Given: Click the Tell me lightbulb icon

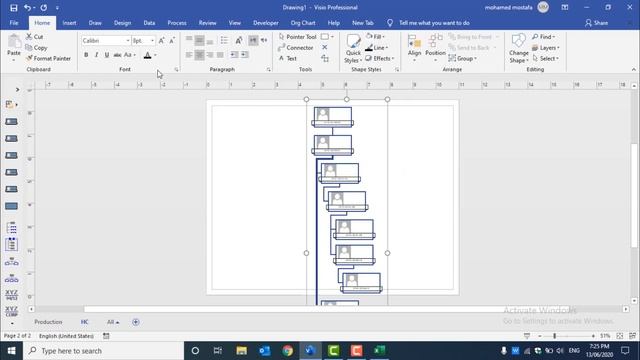Looking at the screenshot, I should (x=390, y=23).
